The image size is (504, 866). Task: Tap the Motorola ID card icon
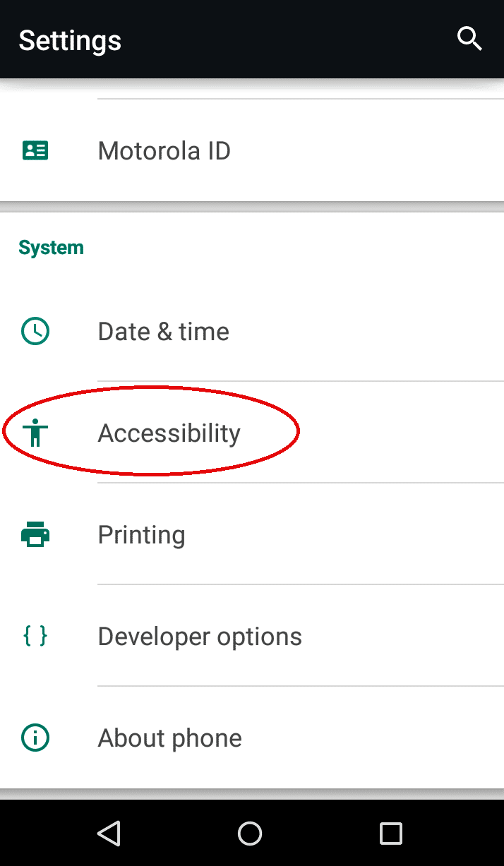35,150
